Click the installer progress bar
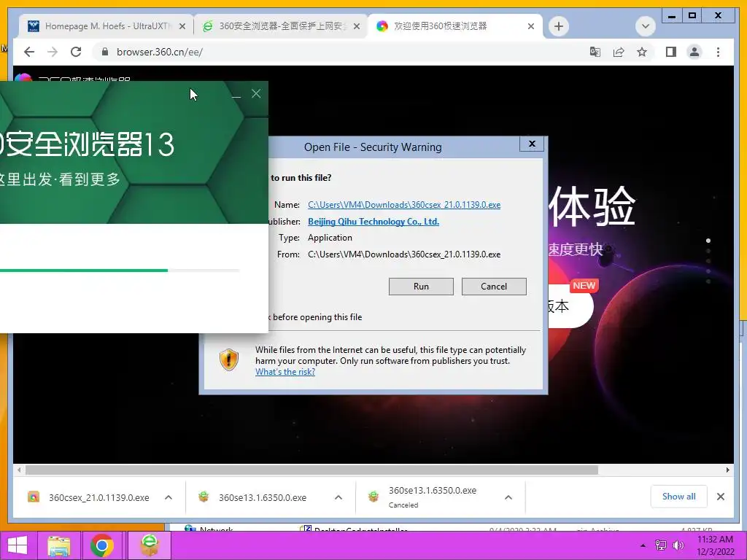 120,271
